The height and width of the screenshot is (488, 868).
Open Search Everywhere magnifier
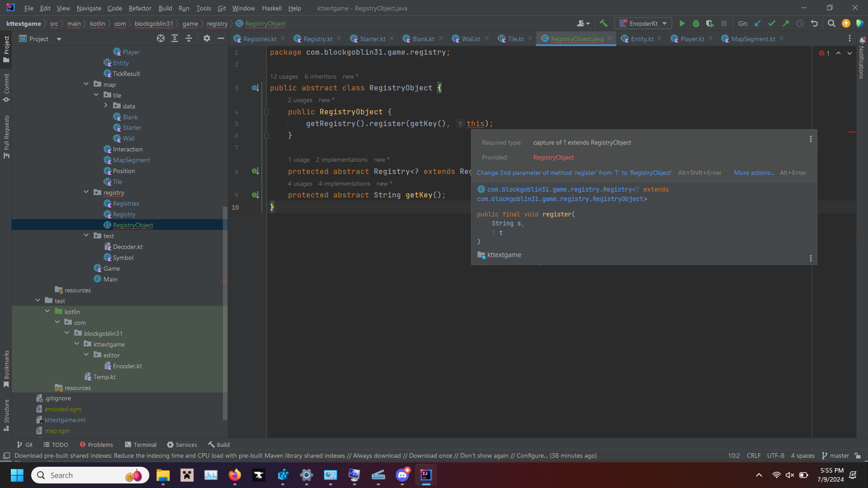831,23
